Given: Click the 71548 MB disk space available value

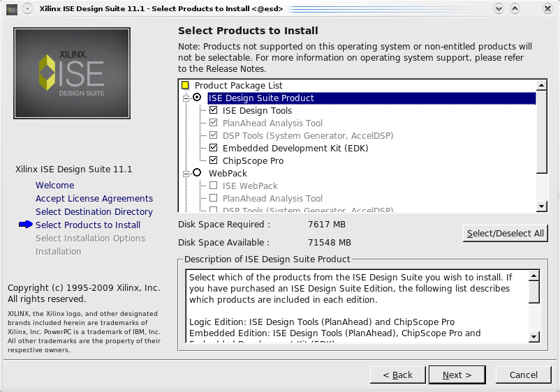Looking at the screenshot, I should 330,243.
